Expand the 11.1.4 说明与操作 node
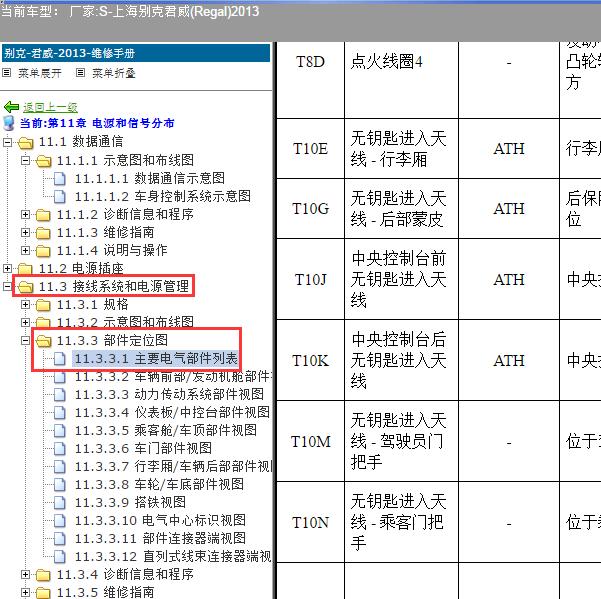Image resolution: width=601 pixels, height=599 pixels. click(25, 250)
